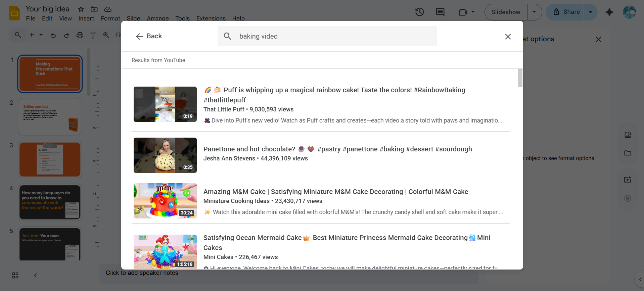Click the Panettone and hot chocolate title
The height and width of the screenshot is (291, 644).
pyautogui.click(x=338, y=149)
